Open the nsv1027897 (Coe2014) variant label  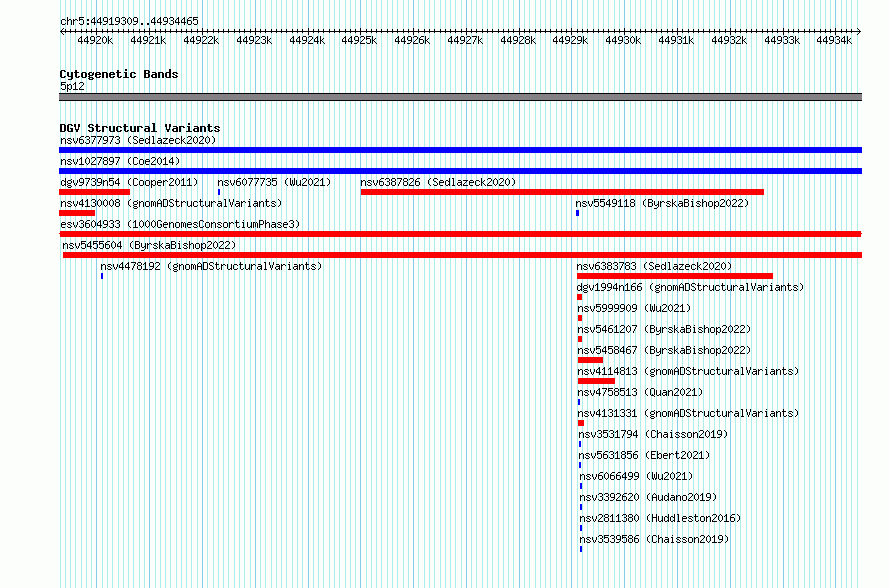(x=120, y=161)
